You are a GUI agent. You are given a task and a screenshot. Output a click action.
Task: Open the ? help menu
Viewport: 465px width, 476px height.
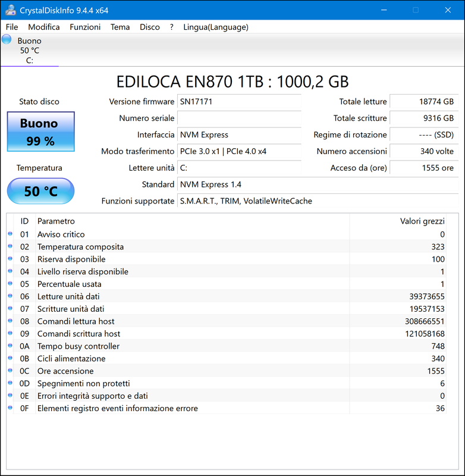[172, 27]
